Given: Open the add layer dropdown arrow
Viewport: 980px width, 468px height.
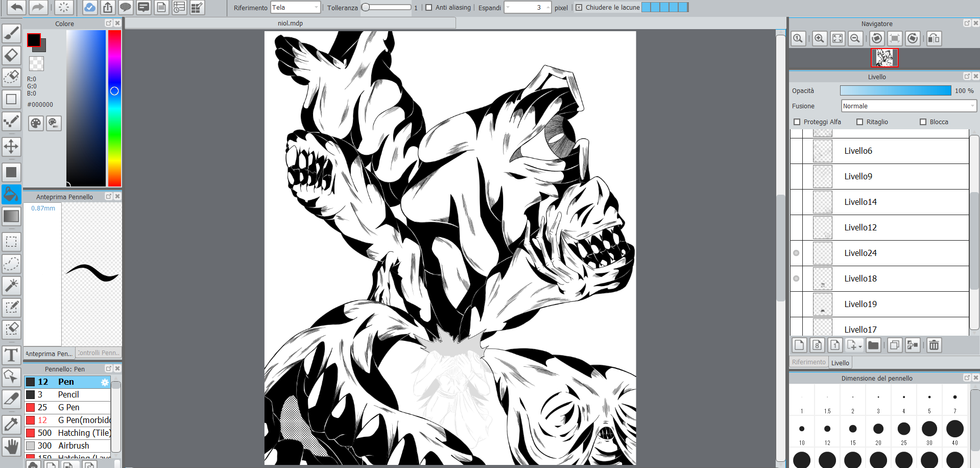Looking at the screenshot, I should tap(860, 346).
